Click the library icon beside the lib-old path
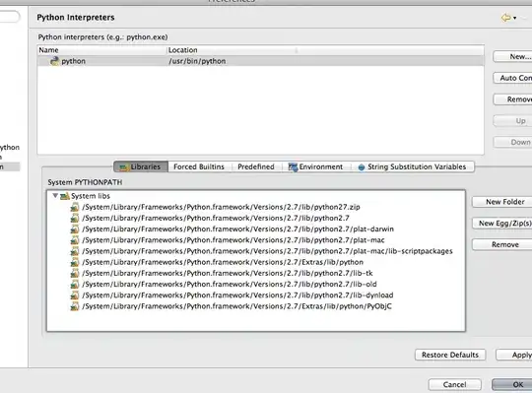532x393 pixels. click(x=75, y=284)
